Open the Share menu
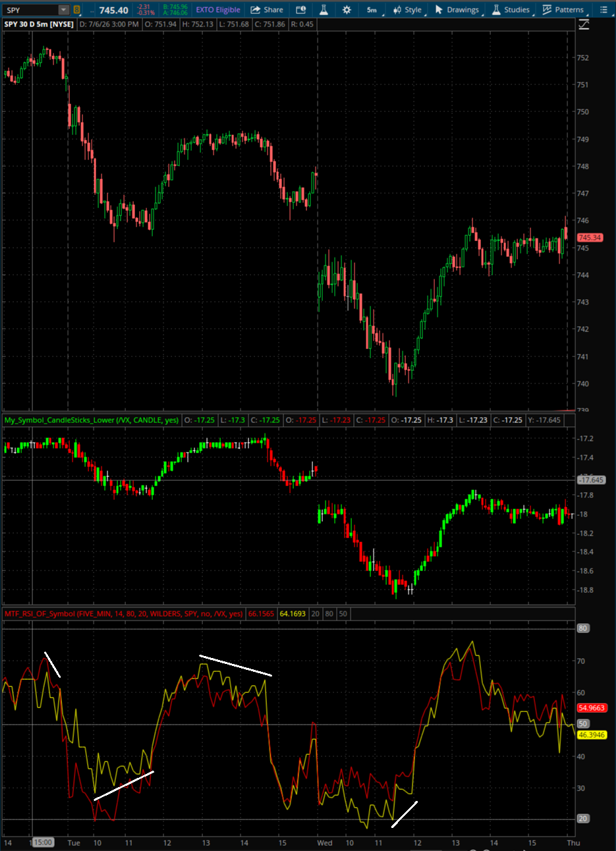Image resolution: width=616 pixels, height=851 pixels. [x=267, y=10]
